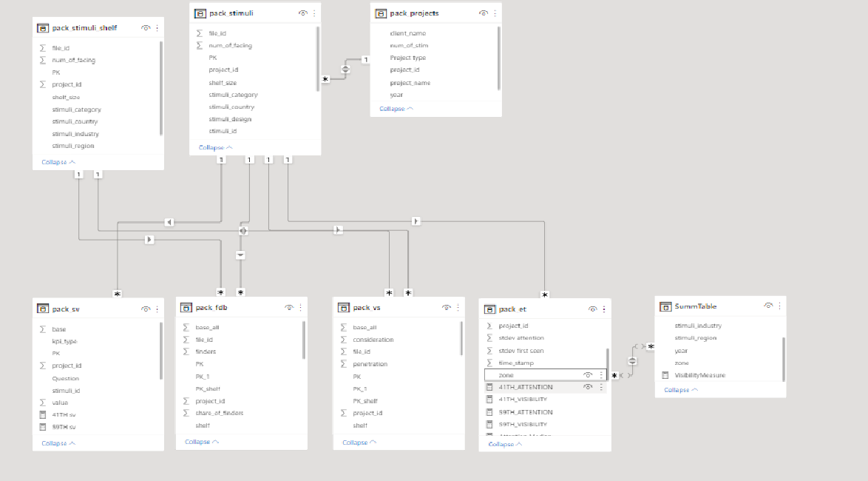Screen dimensions: 868x481
Task: Click the pack_projects table header icon
Action: point(380,13)
